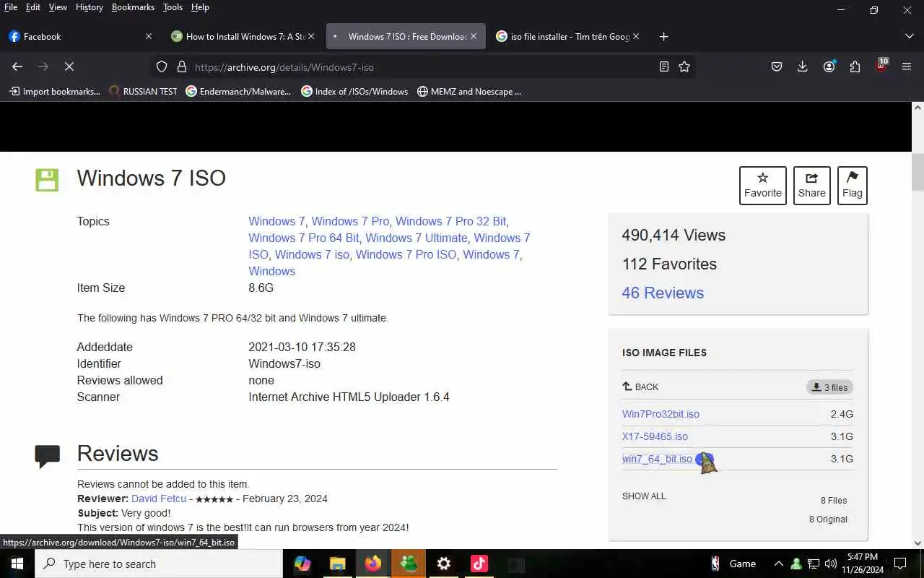Switch to the Facebook tab
Image resolution: width=924 pixels, height=578 pixels.
(x=81, y=36)
